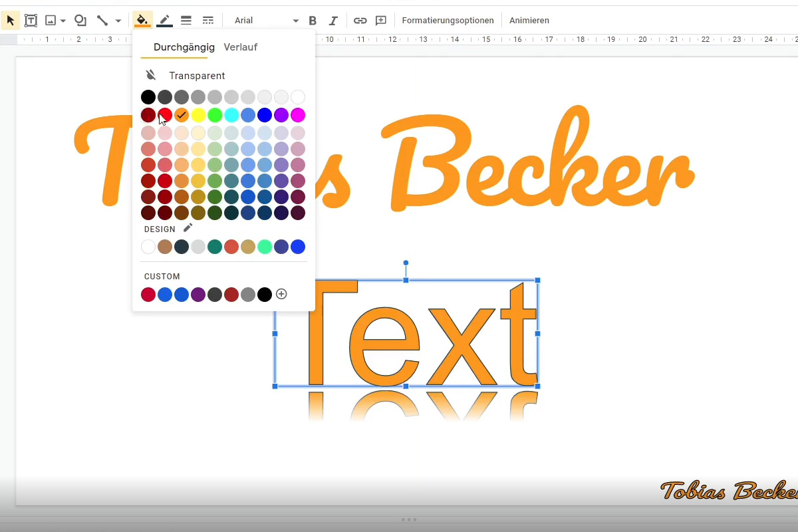Set fill to Transparent
The image size is (798, 532).
coord(197,76)
